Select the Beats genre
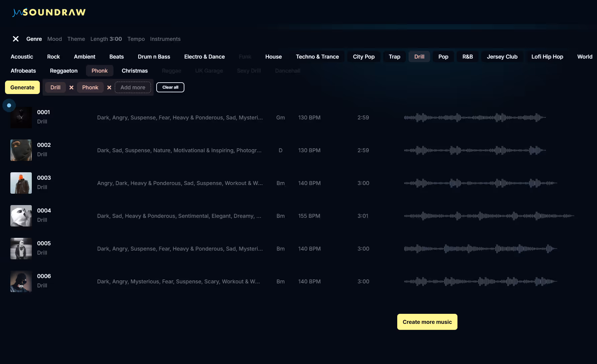Screen dimensions: 597x364 click(116, 57)
